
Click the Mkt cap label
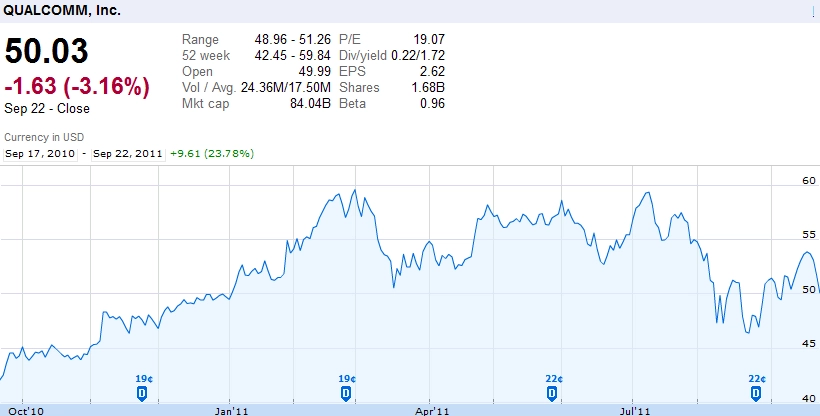point(206,104)
